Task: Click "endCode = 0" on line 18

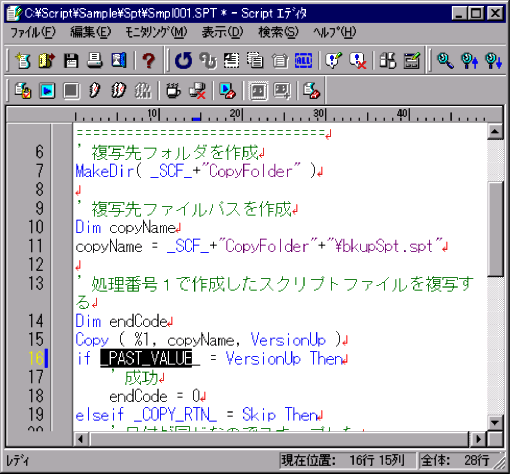Action: point(155,396)
